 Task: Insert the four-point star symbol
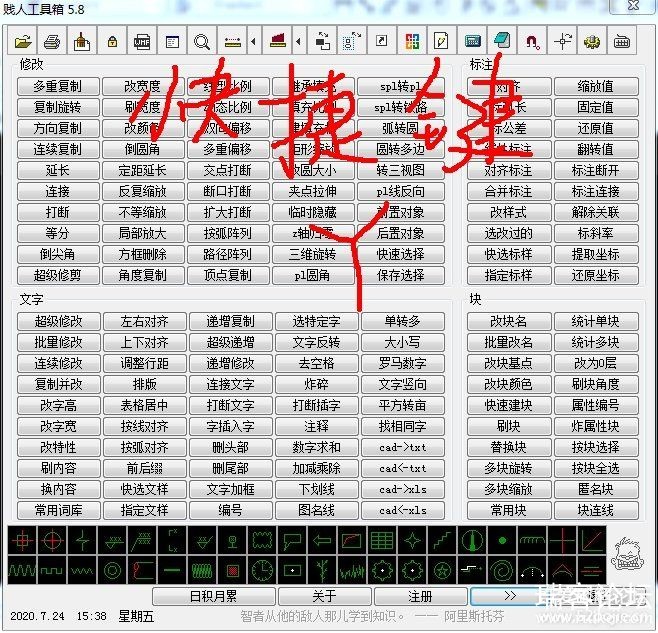[412, 540]
